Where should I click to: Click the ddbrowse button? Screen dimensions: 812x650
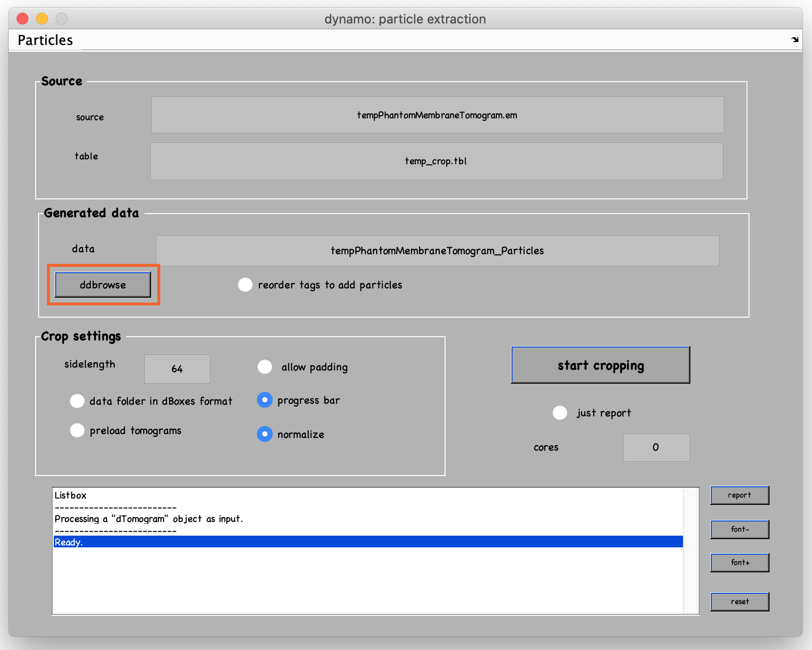click(x=103, y=285)
